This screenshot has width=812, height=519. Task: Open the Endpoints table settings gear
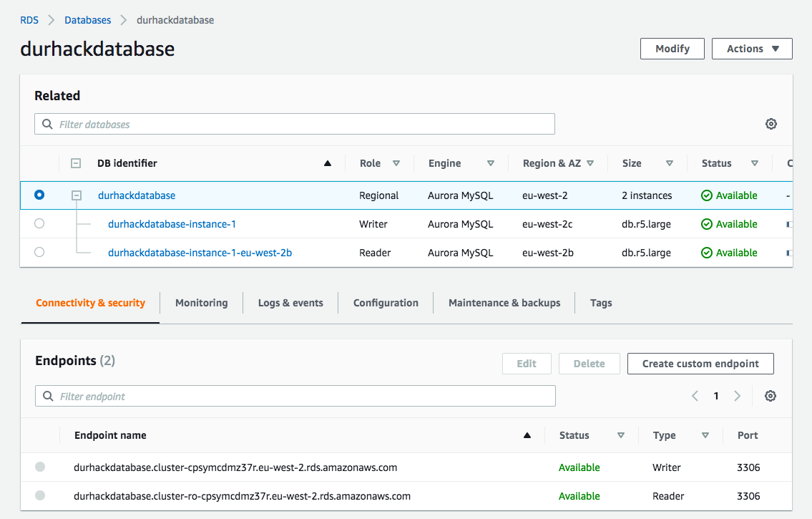pos(770,396)
